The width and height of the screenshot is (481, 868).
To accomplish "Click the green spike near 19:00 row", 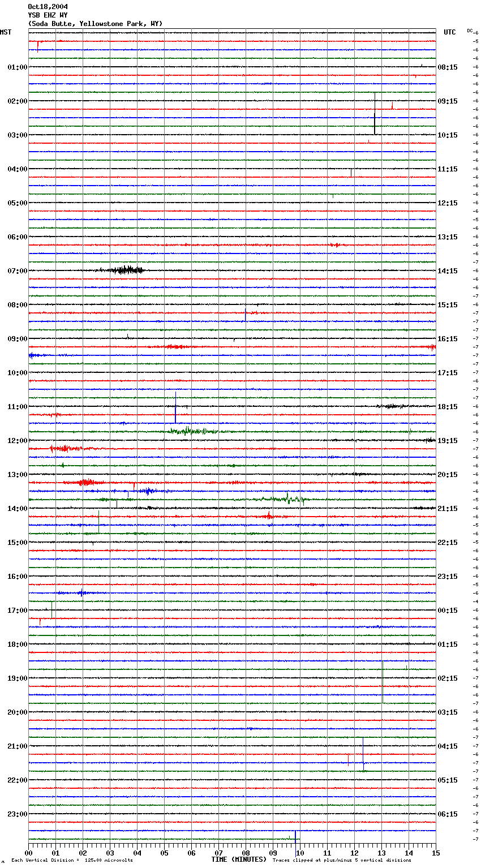I will pyautogui.click(x=383, y=682).
